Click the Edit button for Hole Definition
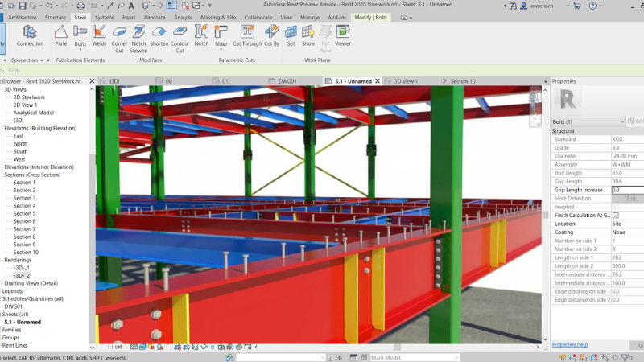The height and width of the screenshot is (362, 644). pos(632,199)
